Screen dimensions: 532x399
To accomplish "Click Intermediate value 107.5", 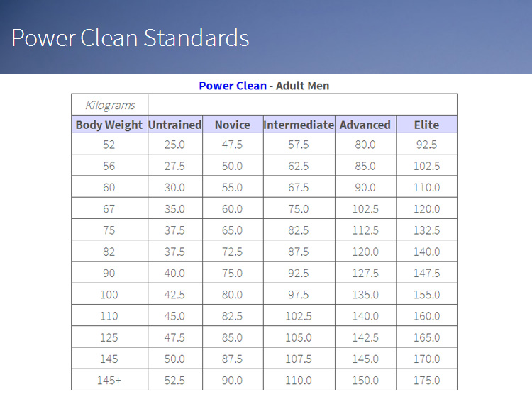I will [299, 359].
